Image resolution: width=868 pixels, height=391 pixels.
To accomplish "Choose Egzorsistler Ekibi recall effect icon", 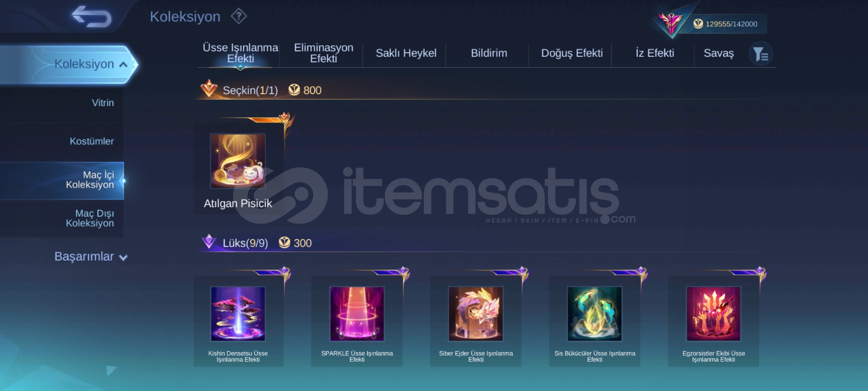I will tap(714, 314).
